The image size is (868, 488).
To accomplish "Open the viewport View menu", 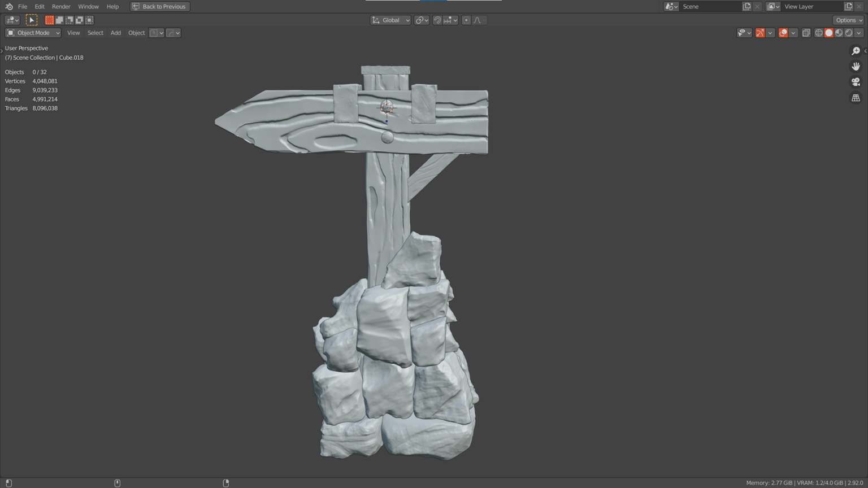I will [73, 33].
